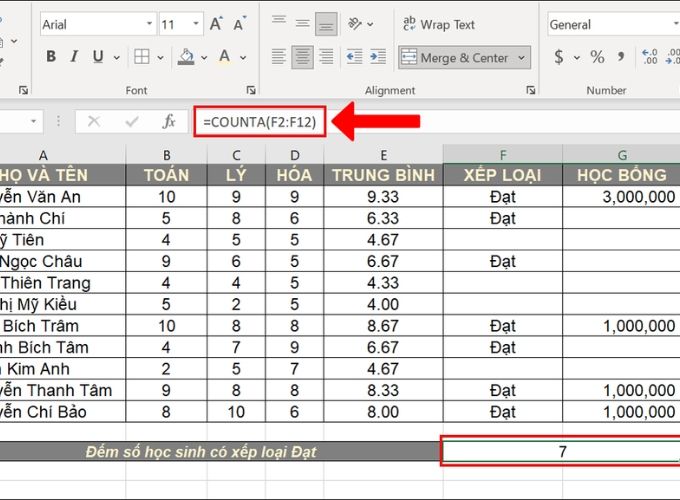
Task: Click the Borders icon
Action: (142, 56)
